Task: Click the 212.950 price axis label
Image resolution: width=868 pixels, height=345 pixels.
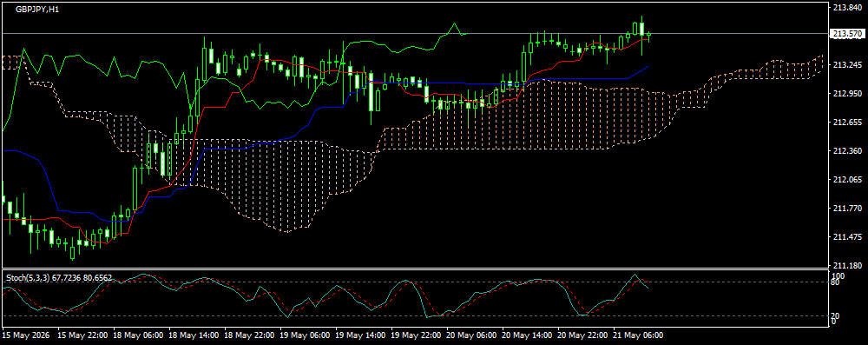Action: click(847, 94)
